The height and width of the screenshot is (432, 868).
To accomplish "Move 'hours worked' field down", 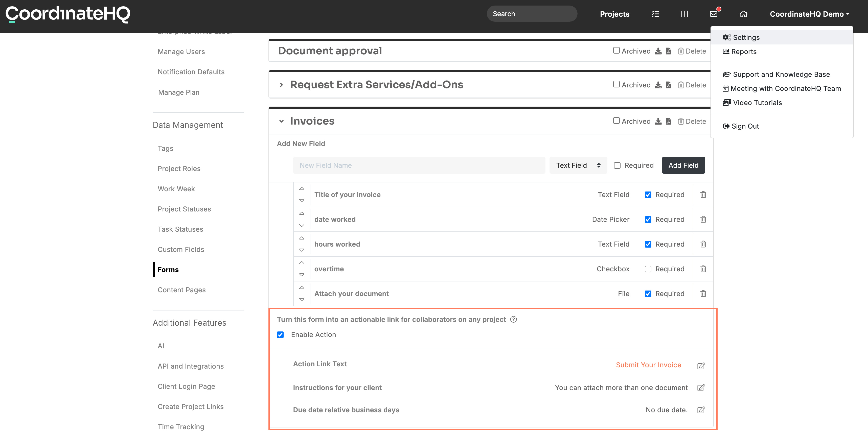I will coord(302,250).
